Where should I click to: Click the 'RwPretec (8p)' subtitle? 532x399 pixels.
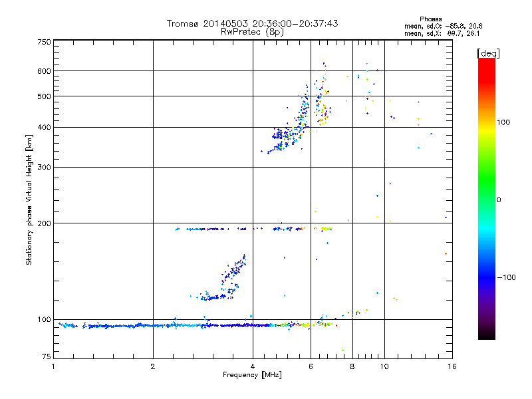click(252, 32)
